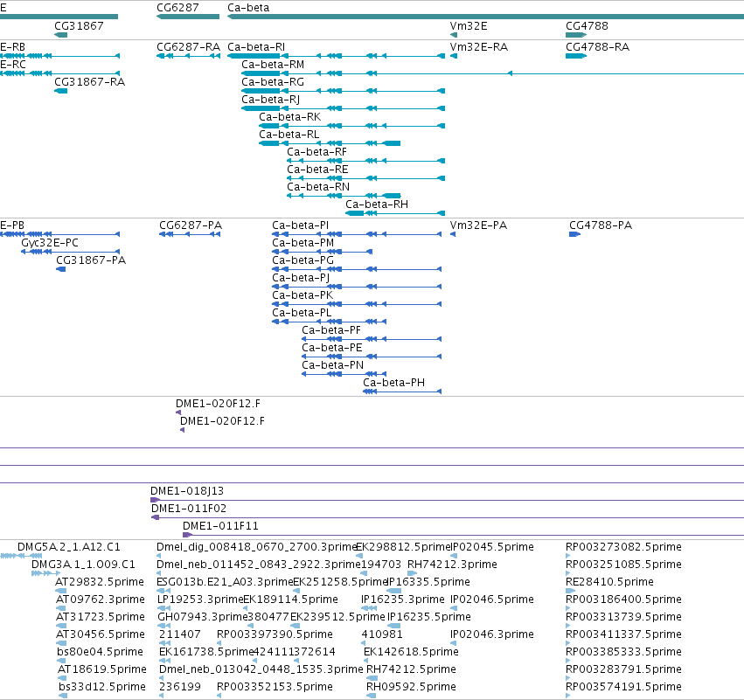Click EST EK142618.5prime

click(411, 652)
